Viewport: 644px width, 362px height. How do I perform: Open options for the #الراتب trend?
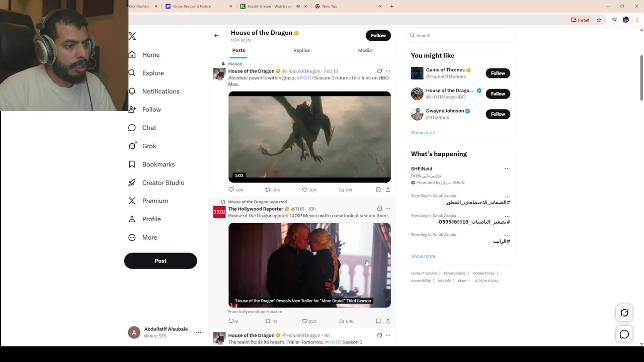tap(507, 235)
